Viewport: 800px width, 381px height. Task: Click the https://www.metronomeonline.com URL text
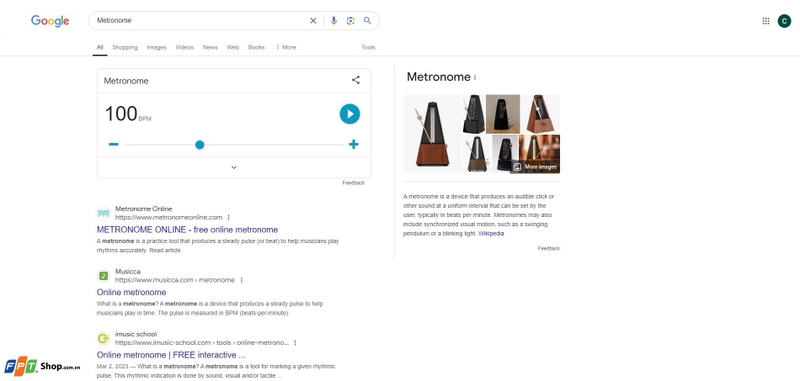click(x=169, y=217)
